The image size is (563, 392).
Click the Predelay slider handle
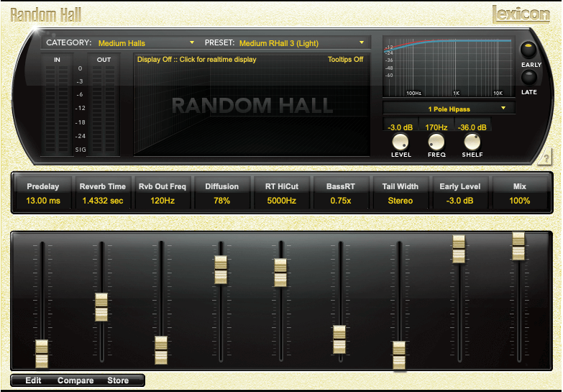(42, 354)
